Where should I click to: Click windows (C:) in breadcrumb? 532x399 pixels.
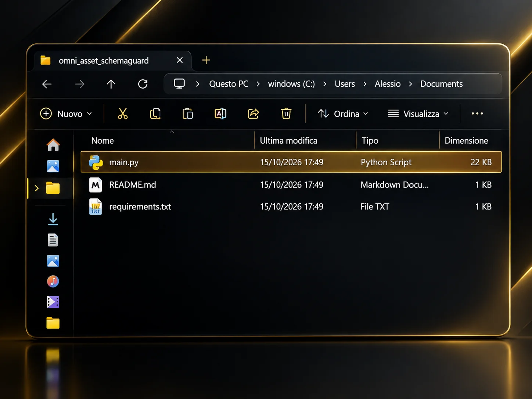click(291, 84)
